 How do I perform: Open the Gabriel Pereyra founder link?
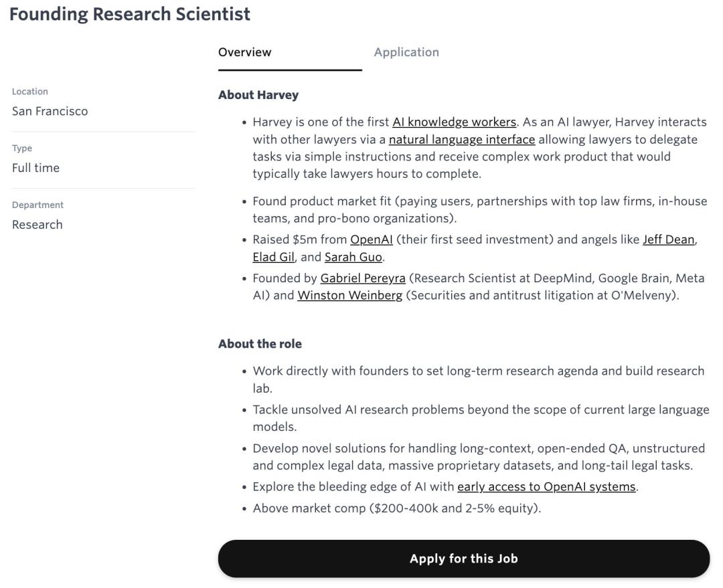[x=363, y=278]
